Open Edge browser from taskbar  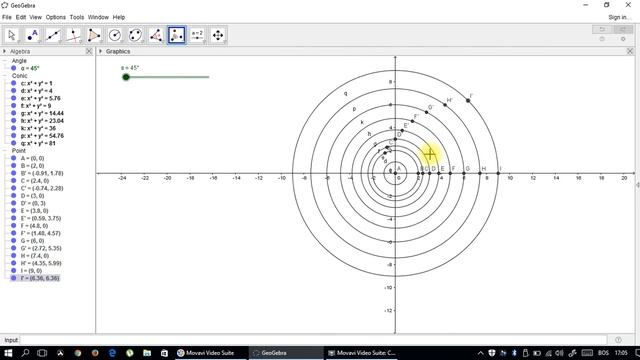[112, 353]
